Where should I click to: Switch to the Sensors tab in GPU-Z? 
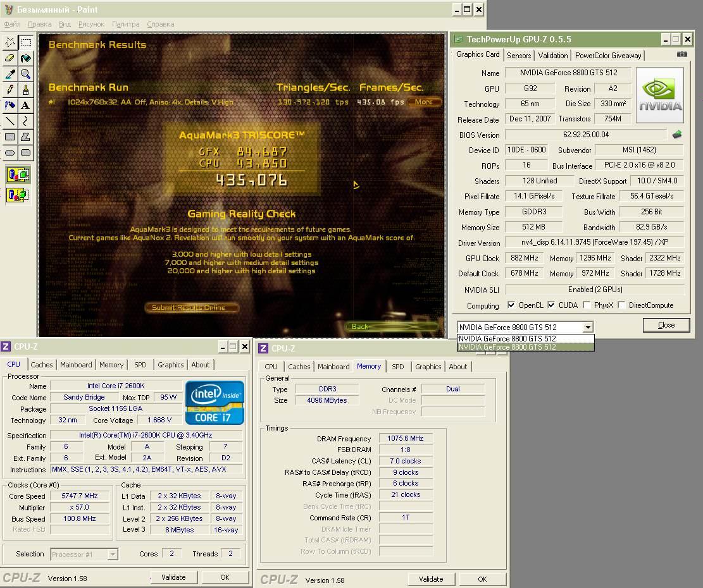(x=519, y=56)
